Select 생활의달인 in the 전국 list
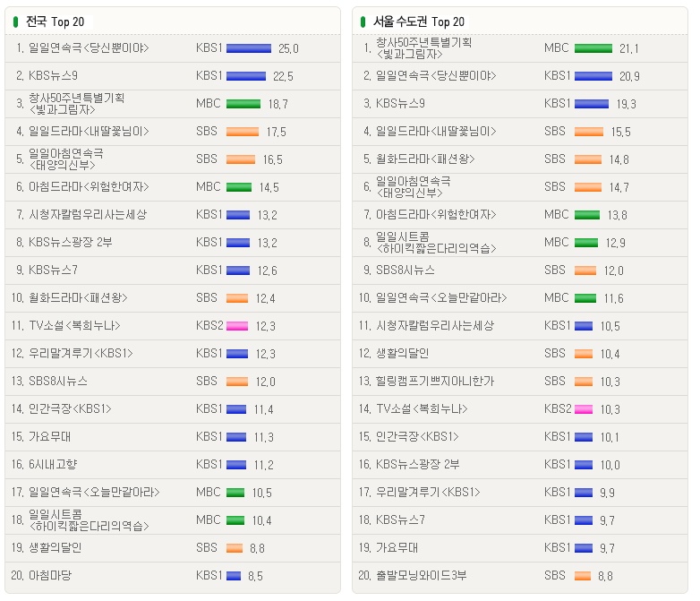The width and height of the screenshot is (700, 601). (55, 548)
